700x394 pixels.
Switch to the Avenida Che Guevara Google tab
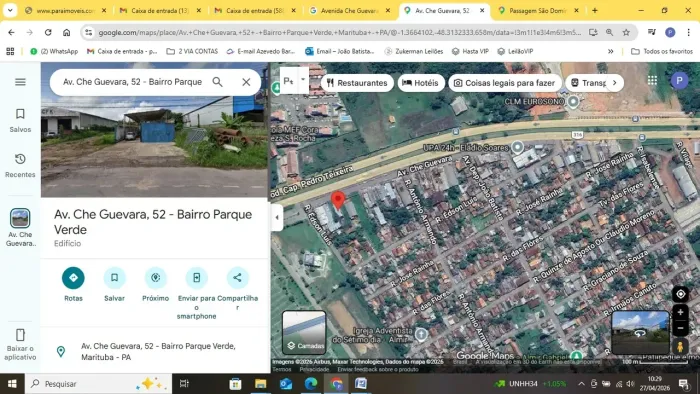(x=350, y=10)
